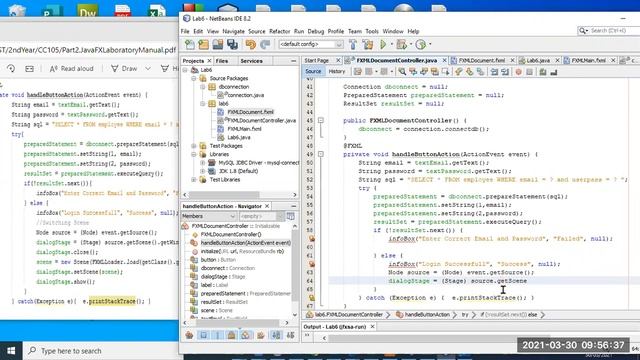Open the Source menu

click(256, 31)
